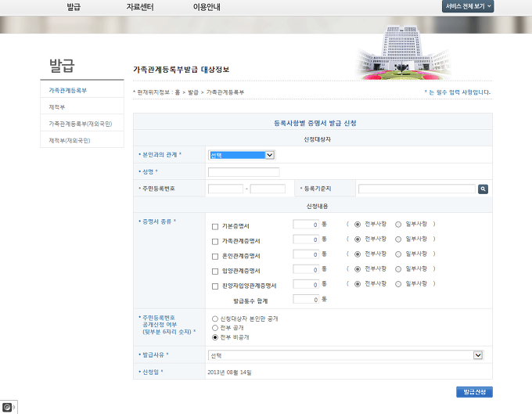Focus the 성명 name input field
532x414 pixels.
click(243, 172)
